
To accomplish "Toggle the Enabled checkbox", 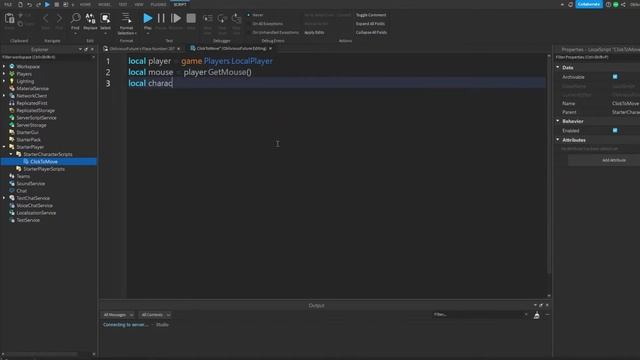I will pos(615,131).
